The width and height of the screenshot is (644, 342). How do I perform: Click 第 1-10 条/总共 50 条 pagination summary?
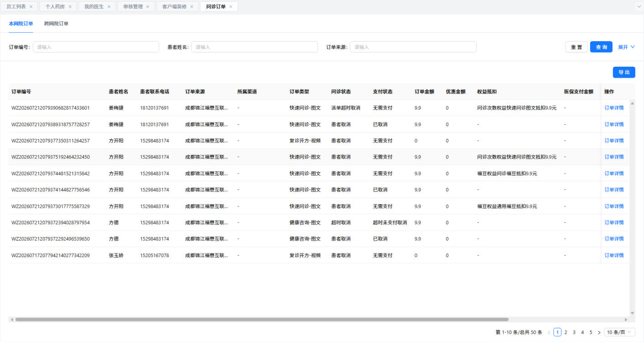[519, 332]
